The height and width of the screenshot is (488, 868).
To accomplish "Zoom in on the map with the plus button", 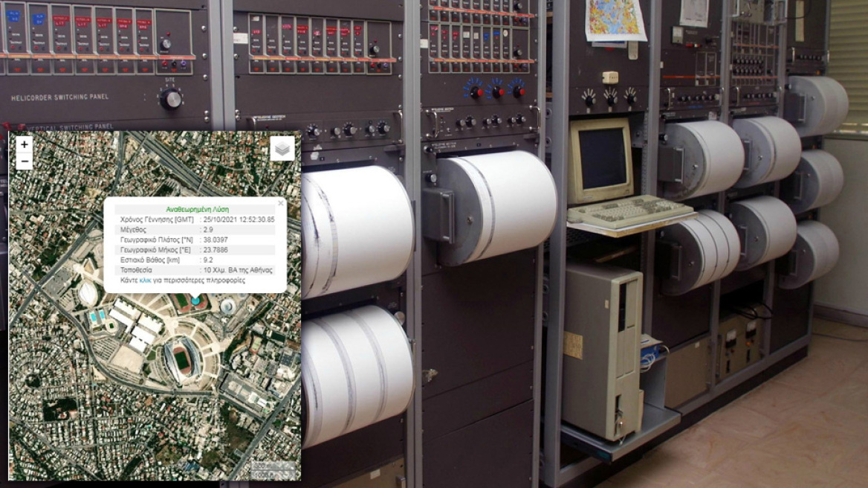I will pyautogui.click(x=25, y=145).
